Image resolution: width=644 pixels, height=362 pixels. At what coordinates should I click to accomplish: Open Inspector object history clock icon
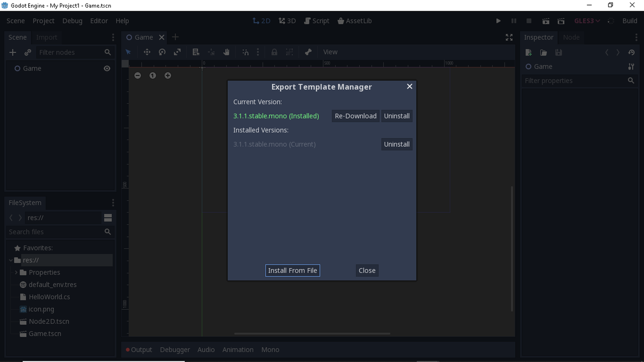(631, 52)
